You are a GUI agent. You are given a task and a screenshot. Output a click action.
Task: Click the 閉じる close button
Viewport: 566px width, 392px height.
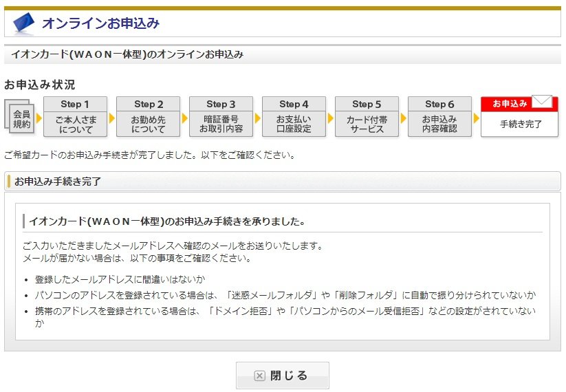click(x=282, y=375)
